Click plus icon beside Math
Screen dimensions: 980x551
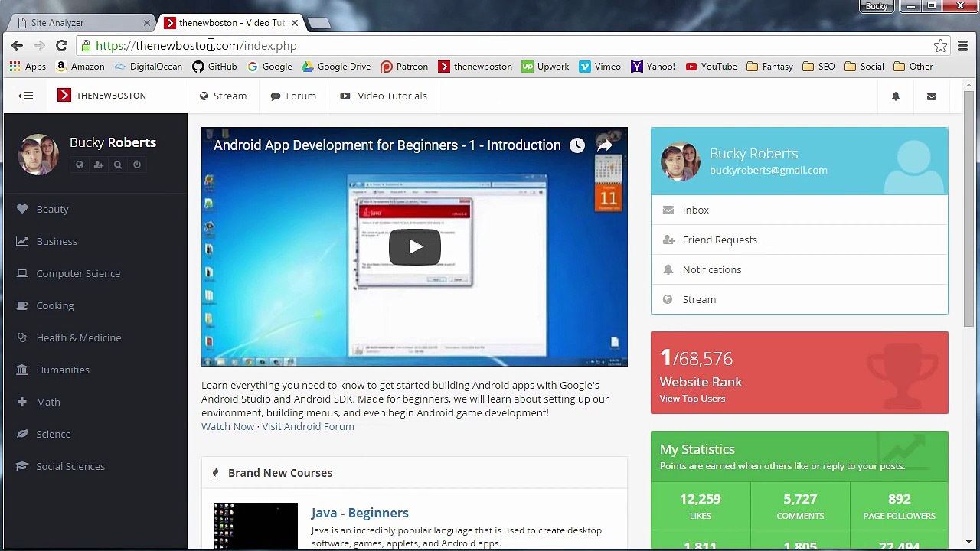coord(22,402)
